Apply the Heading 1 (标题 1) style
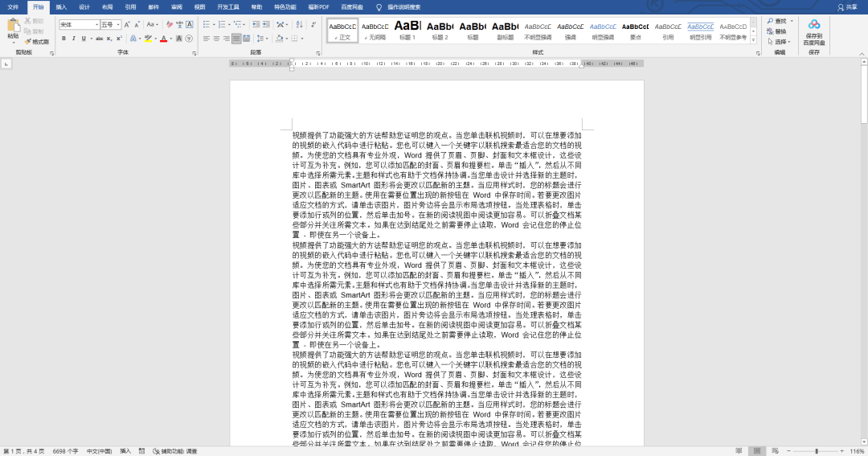This screenshot has height=456, width=868. [x=407, y=30]
